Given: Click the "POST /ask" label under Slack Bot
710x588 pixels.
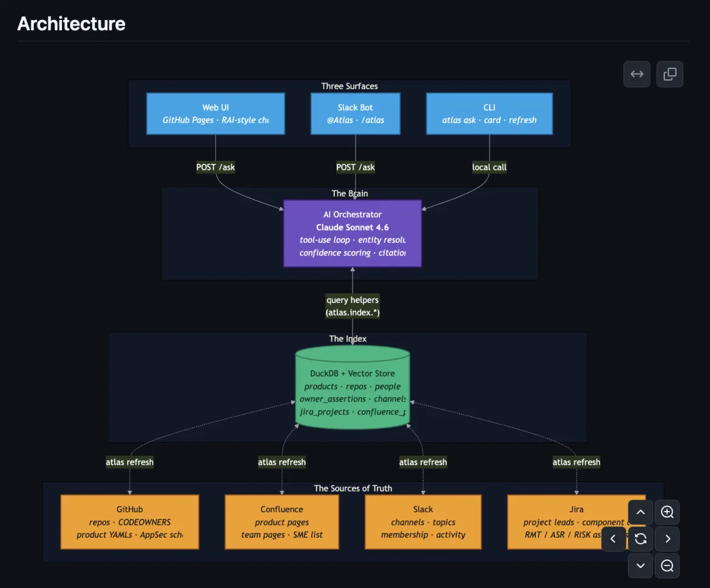Looking at the screenshot, I should [356, 167].
